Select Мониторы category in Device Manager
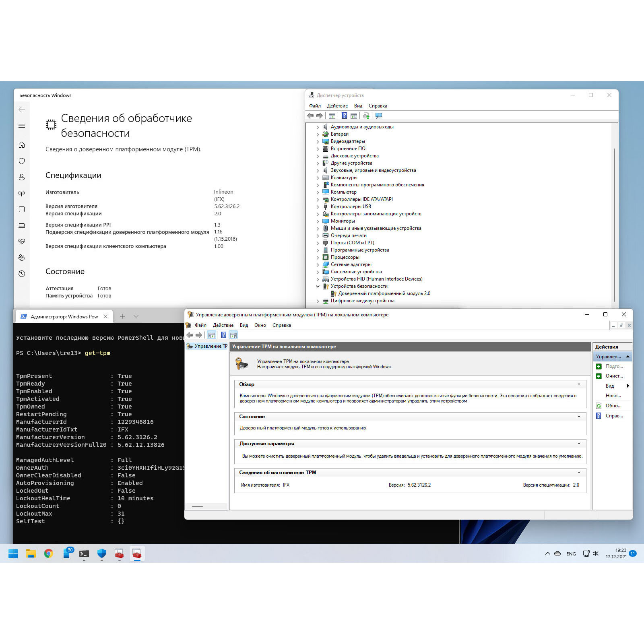 [x=343, y=221]
